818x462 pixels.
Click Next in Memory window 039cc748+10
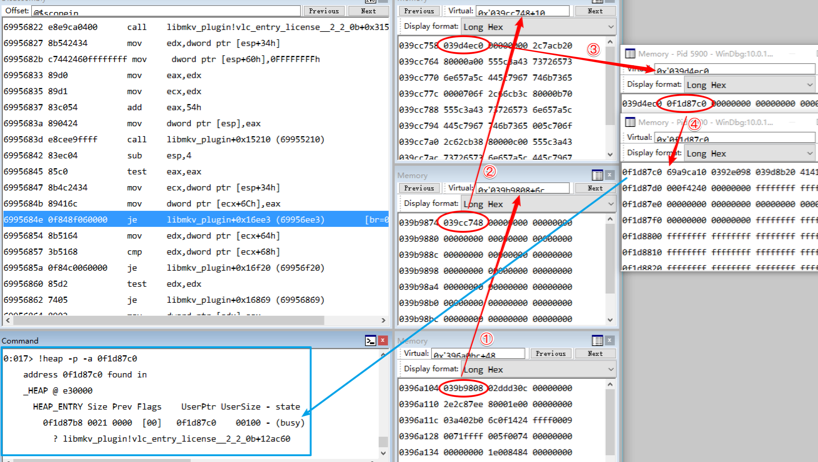click(595, 11)
